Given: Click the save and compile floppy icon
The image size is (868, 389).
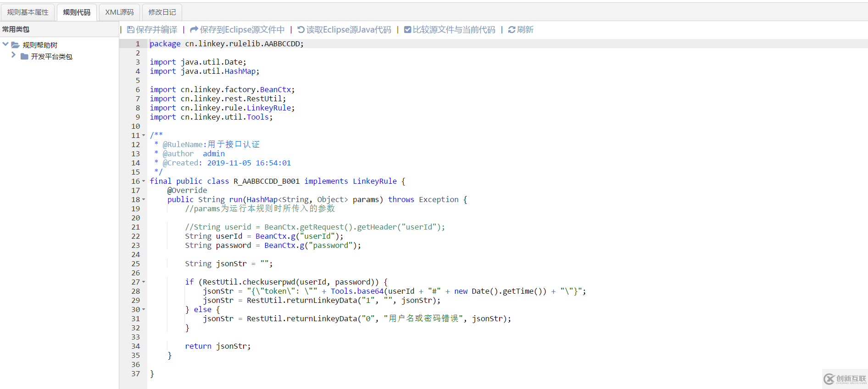Looking at the screenshot, I should [x=131, y=30].
